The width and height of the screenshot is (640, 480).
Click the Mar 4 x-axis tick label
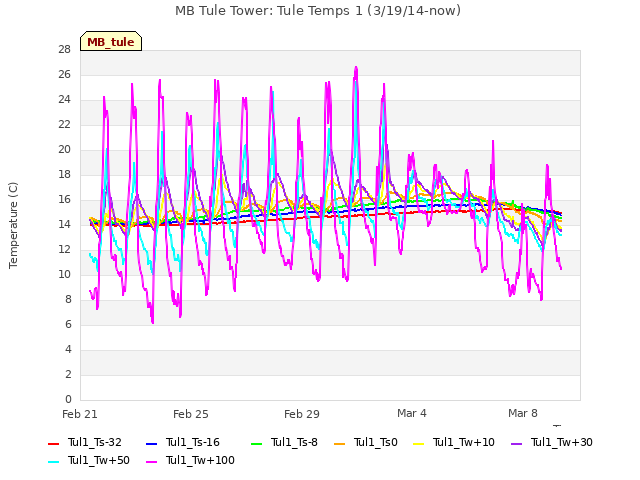412,413
